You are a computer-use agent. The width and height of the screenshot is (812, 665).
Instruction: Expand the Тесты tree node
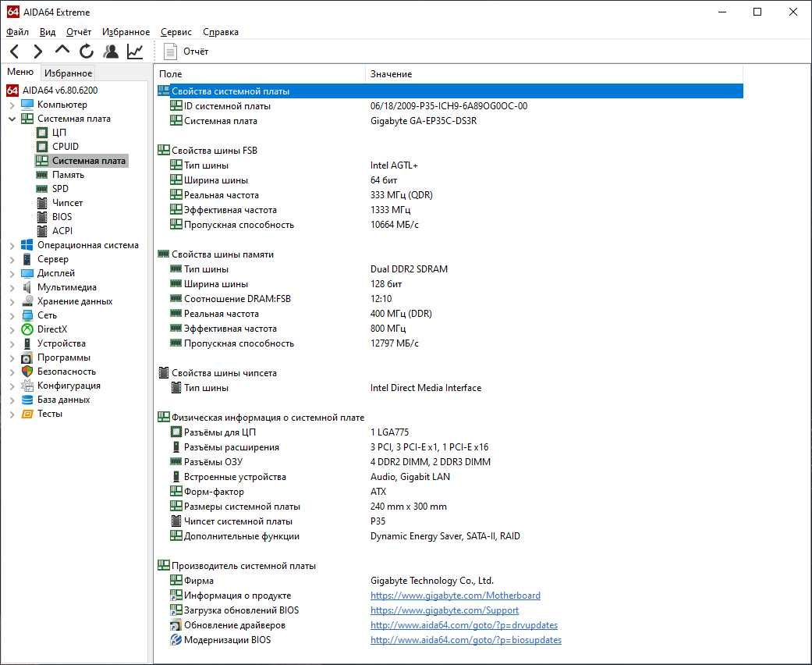point(12,414)
